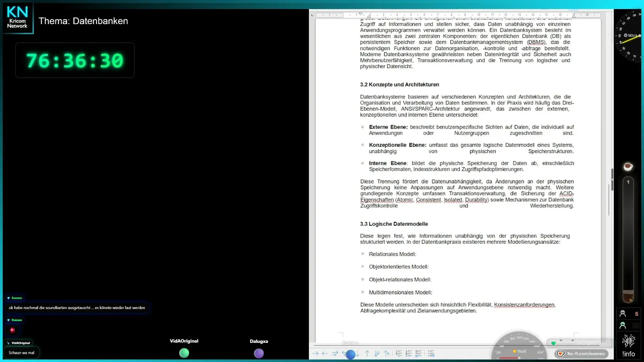Screen dimensions: 644x362
Task: Click the VidAOriginal username in chat
Action: click(x=21, y=343)
